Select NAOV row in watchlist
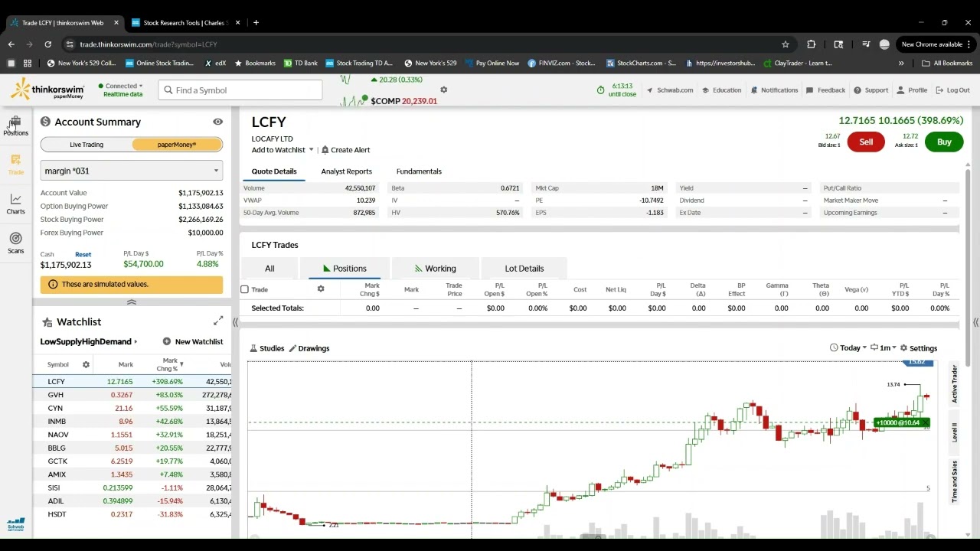The image size is (980, 551). click(x=132, y=435)
